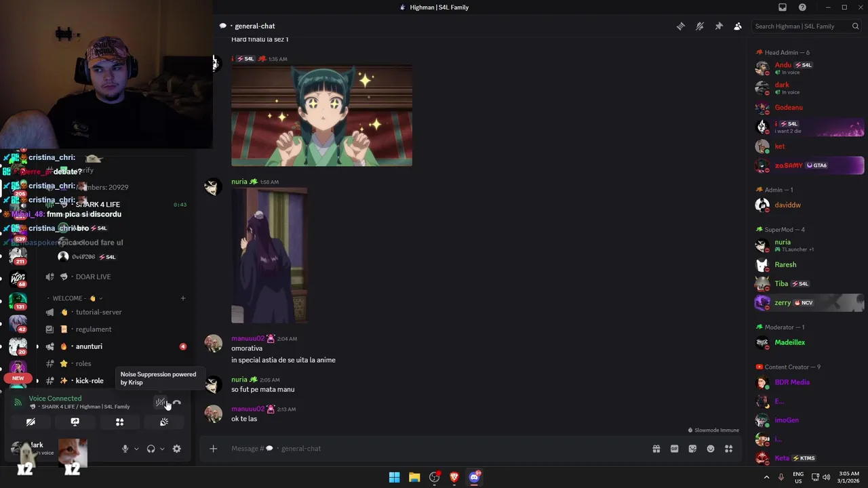Screen dimensions: 868x488
Task: Deafen audio with the headphones icon
Action: [x=151, y=449]
